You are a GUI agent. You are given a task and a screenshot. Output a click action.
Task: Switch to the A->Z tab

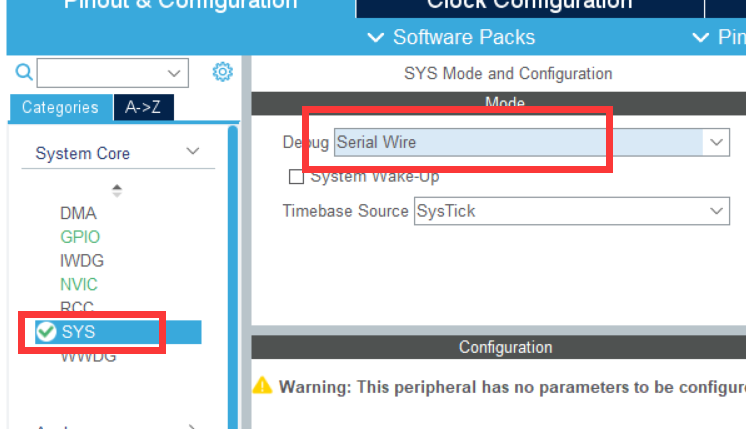tap(143, 107)
